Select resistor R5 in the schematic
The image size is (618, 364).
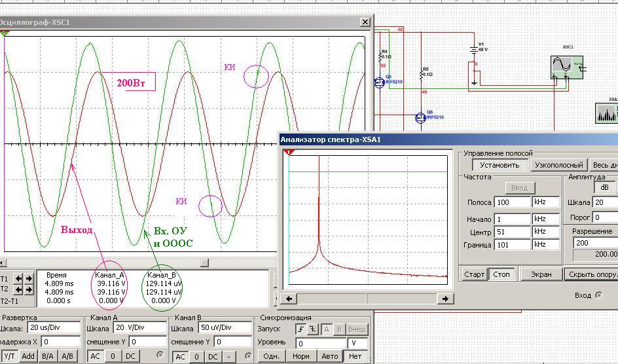pyautogui.click(x=421, y=75)
